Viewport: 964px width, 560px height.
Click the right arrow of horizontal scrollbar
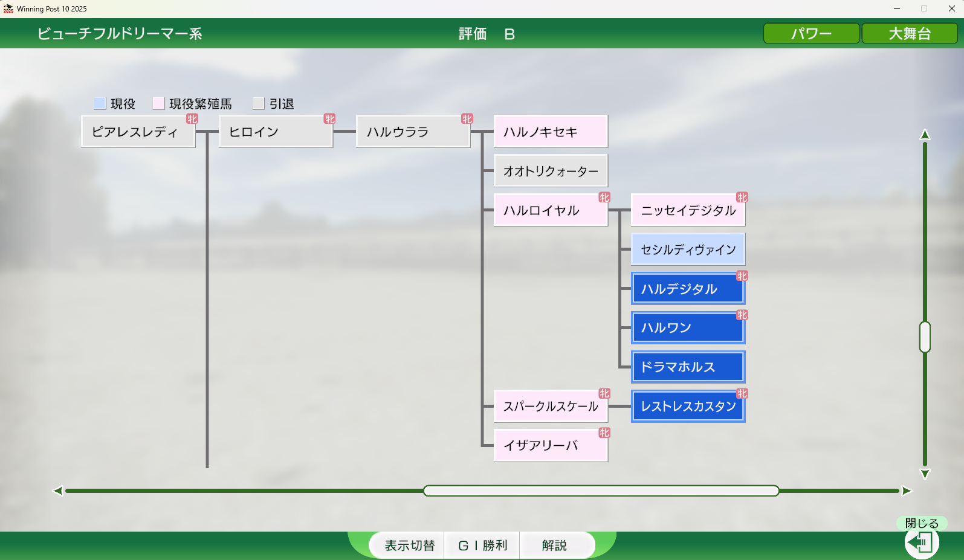click(907, 491)
